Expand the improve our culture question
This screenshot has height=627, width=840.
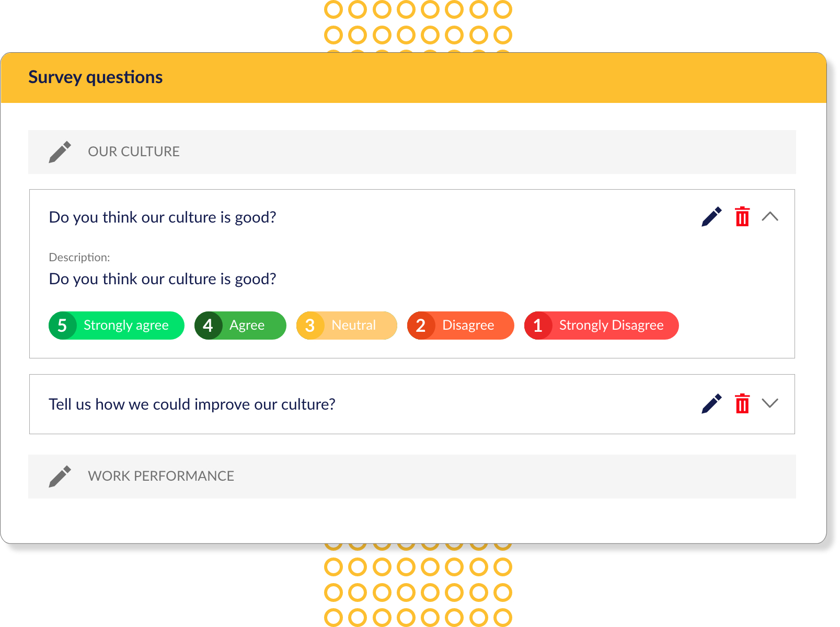pyautogui.click(x=770, y=403)
